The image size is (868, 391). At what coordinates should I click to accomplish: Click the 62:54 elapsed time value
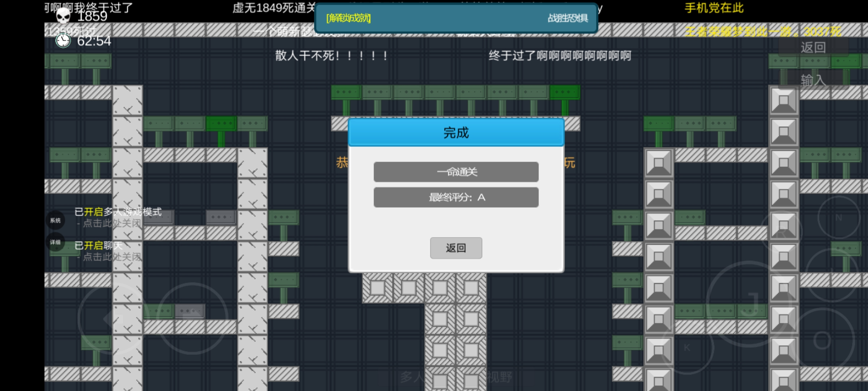tap(94, 41)
